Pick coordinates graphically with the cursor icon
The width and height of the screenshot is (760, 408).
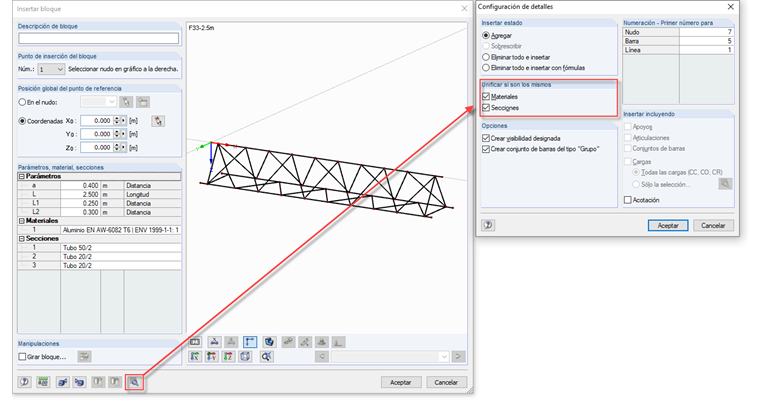(x=158, y=121)
